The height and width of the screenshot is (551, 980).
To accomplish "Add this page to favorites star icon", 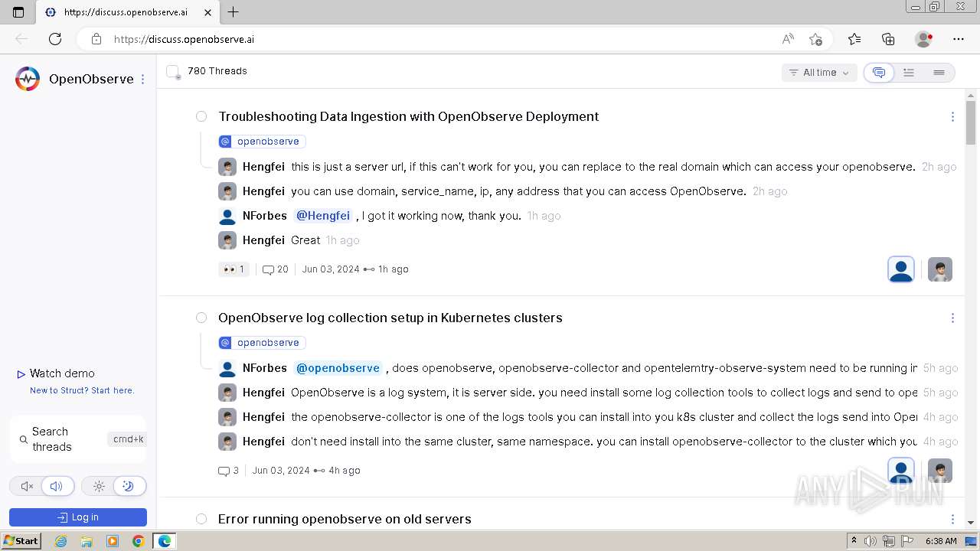I will click(x=816, y=39).
